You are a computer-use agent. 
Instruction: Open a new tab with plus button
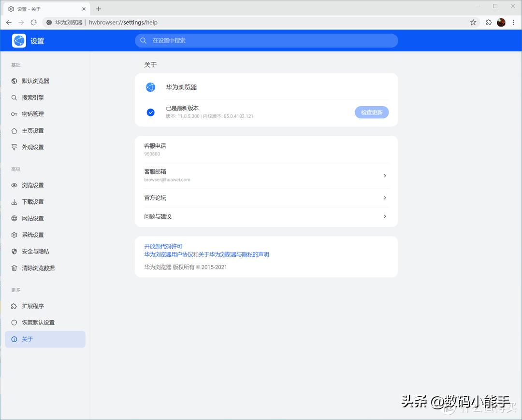pyautogui.click(x=99, y=9)
